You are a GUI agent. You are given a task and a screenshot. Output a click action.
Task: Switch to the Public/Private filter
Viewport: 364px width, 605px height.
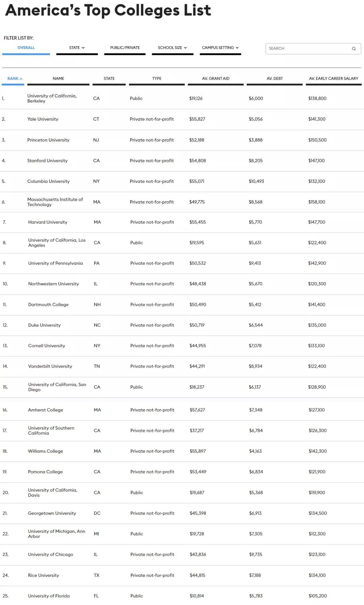125,48
